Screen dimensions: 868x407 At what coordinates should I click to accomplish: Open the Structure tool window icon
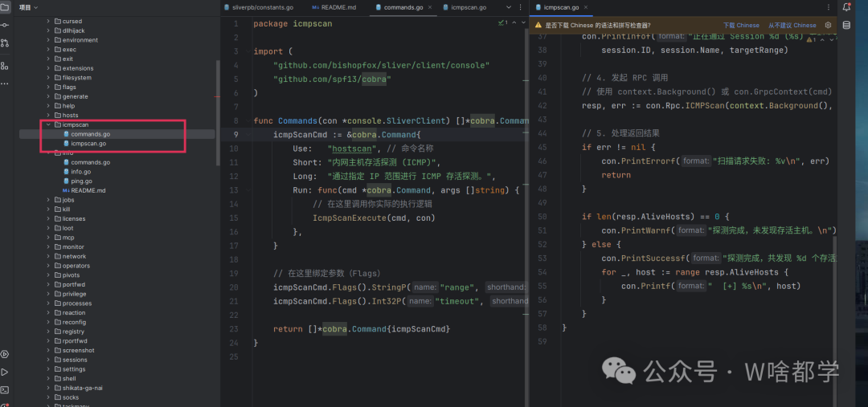pyautogui.click(x=5, y=65)
